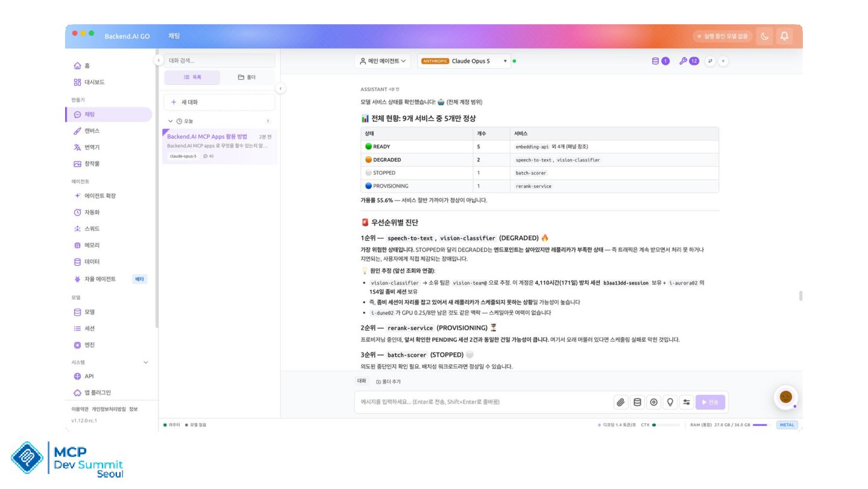The image size is (868, 489).
Task: Click the Router (라우터) status indicator
Action: (172, 425)
